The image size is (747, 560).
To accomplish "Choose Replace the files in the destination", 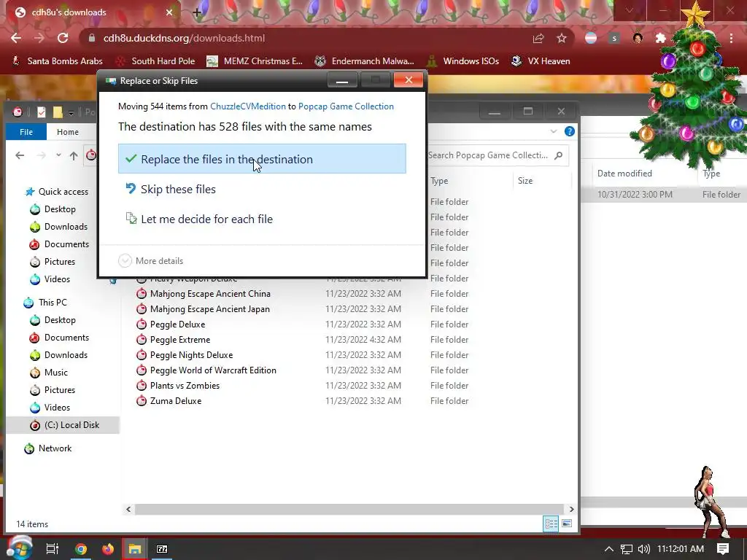I will coord(262,158).
